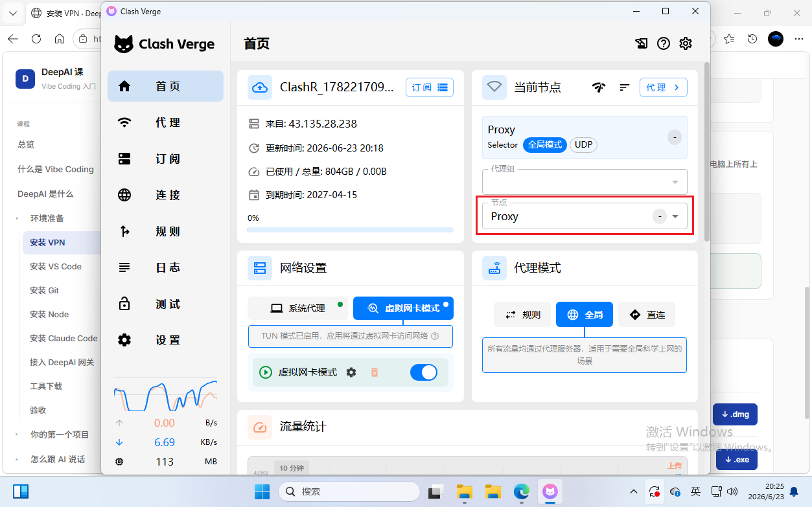Go to 首页 in Clash Verge sidebar
The width and height of the screenshot is (812, 507).
pos(165,86)
